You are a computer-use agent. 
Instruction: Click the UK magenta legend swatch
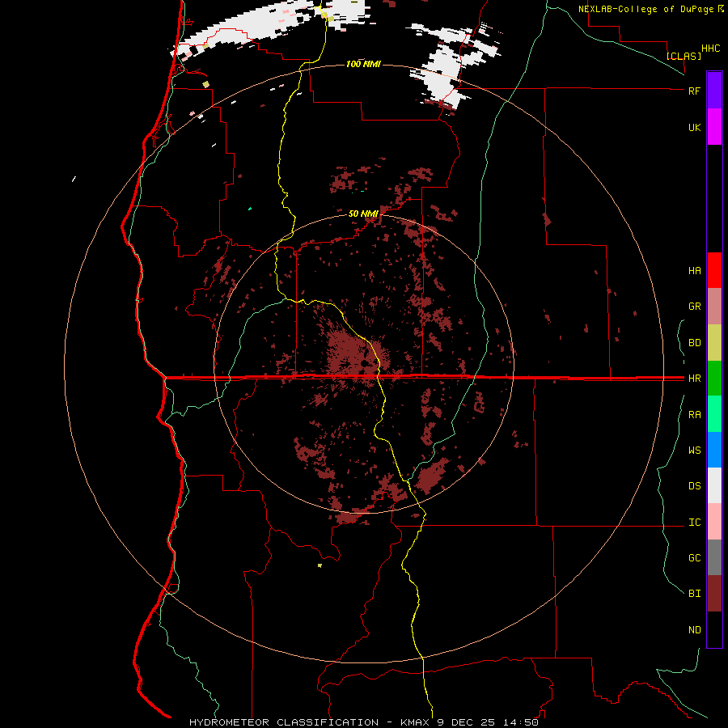pyautogui.click(x=714, y=127)
